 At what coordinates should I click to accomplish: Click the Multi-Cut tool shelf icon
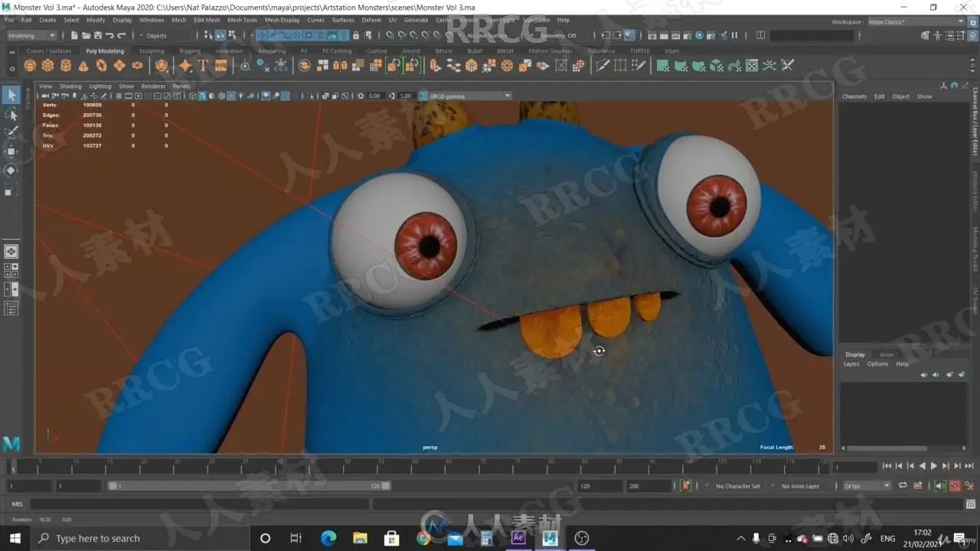tap(603, 66)
